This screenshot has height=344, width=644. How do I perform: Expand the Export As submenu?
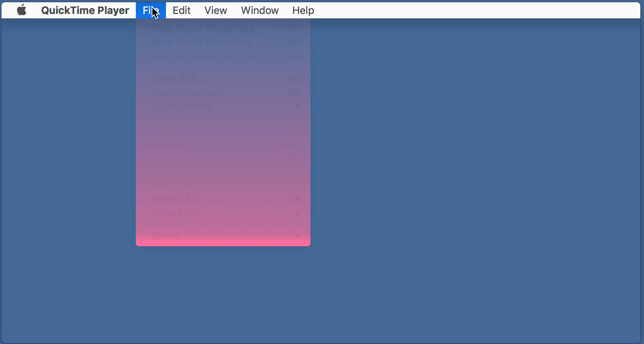tap(223, 199)
